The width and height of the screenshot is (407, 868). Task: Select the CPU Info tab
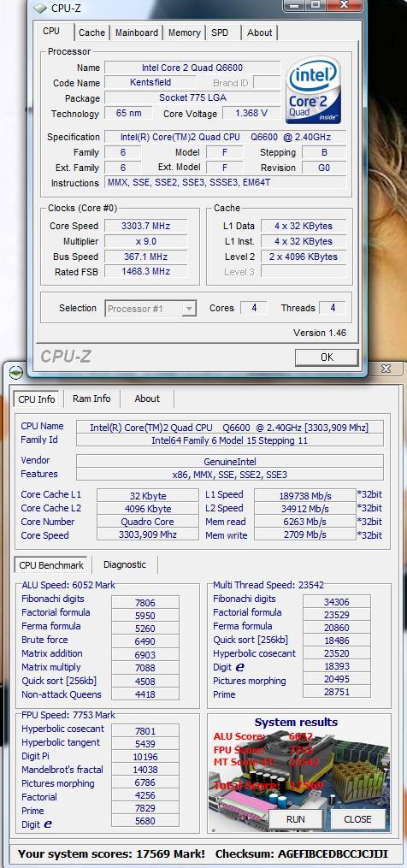[x=37, y=399]
